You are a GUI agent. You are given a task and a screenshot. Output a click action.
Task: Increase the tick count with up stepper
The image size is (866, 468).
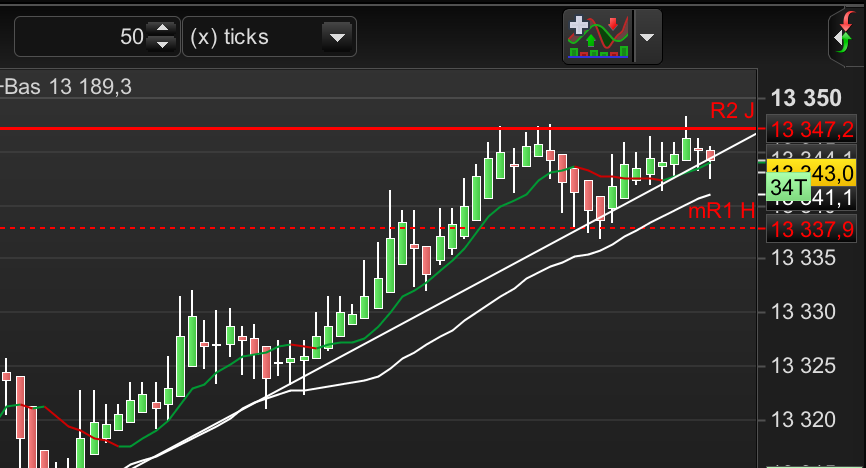pyautogui.click(x=162, y=28)
